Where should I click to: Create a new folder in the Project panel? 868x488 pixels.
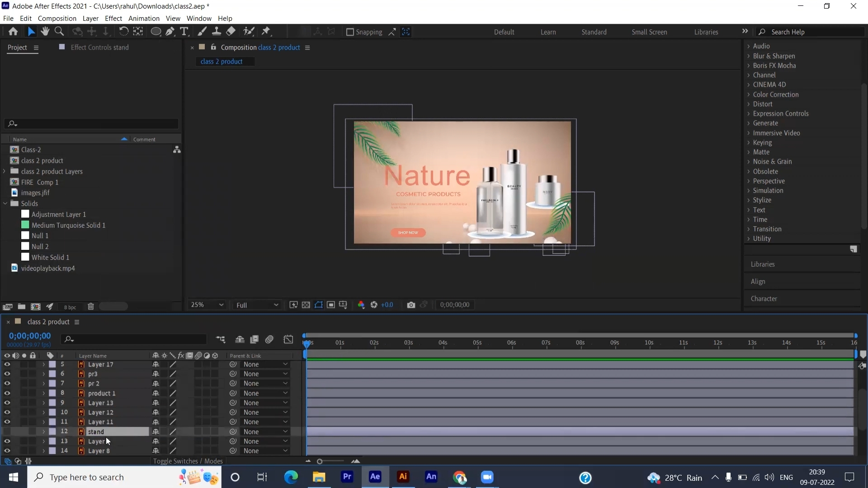pyautogui.click(x=21, y=306)
